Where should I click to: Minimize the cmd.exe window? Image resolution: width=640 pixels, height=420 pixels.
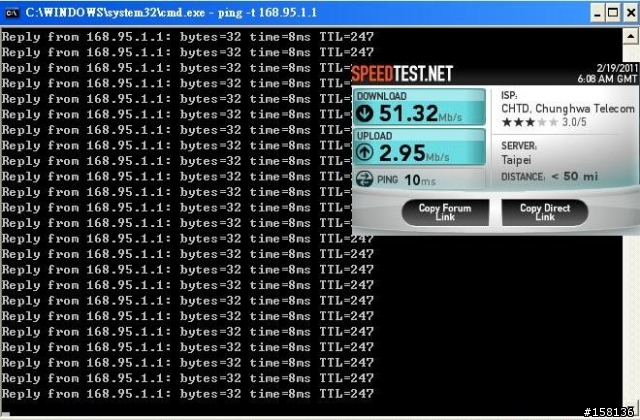point(598,13)
